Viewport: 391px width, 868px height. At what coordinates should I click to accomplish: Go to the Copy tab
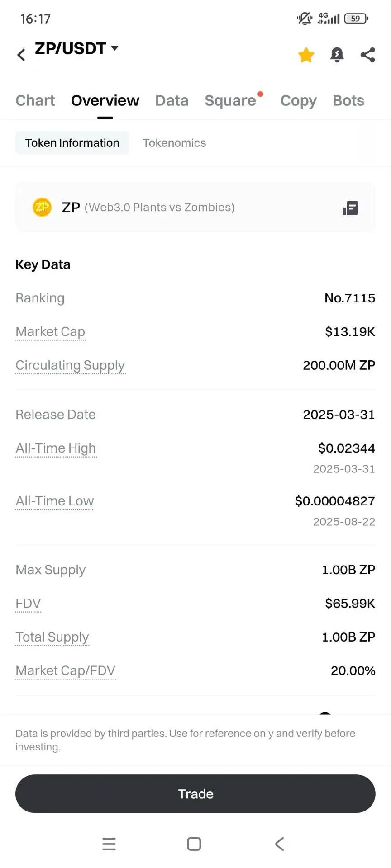pos(298,100)
